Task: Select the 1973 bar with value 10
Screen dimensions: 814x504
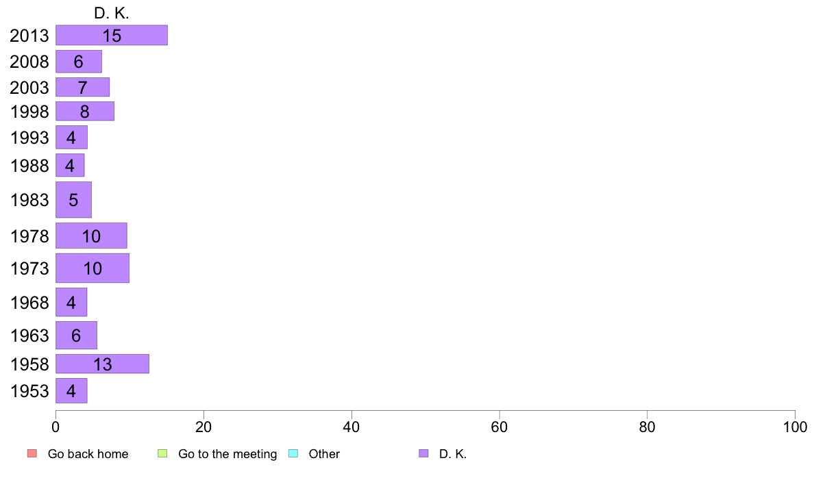Action: point(92,268)
